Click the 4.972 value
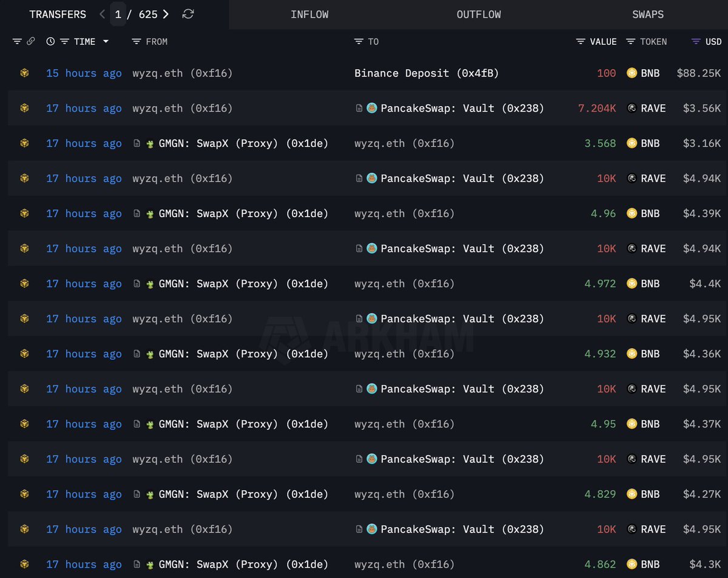This screenshot has width=728, height=578. [600, 284]
